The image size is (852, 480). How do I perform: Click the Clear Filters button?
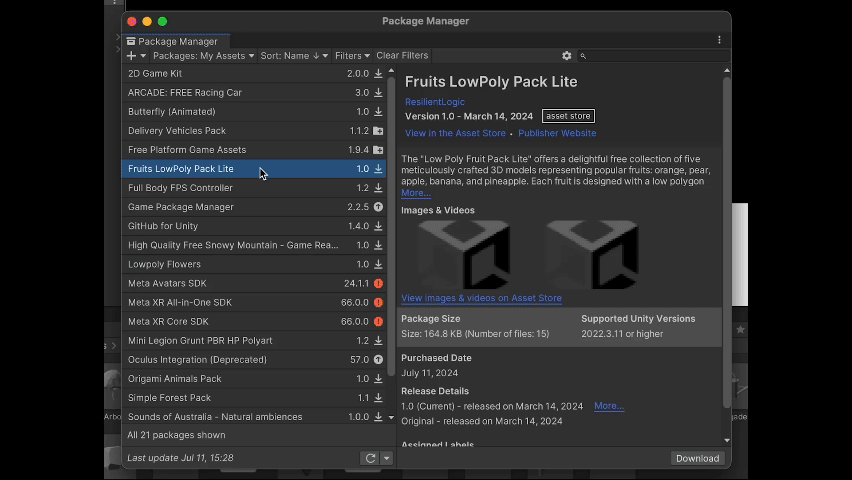[x=402, y=56]
